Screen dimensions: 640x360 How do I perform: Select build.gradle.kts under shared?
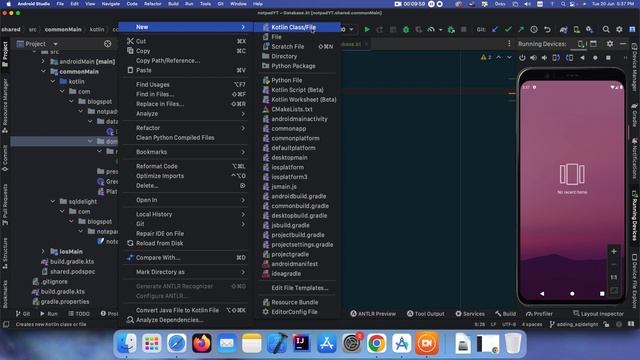pos(68,261)
